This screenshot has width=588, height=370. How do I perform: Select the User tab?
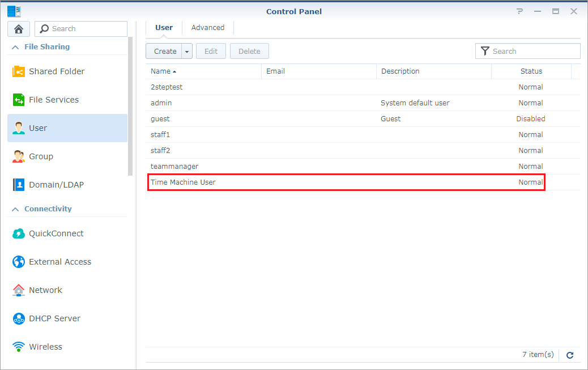(x=164, y=28)
